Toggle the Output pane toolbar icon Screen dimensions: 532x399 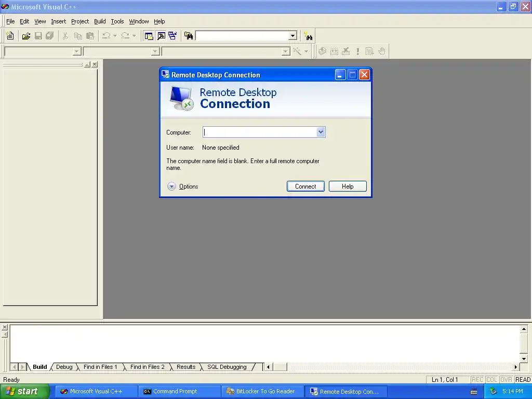click(x=161, y=36)
